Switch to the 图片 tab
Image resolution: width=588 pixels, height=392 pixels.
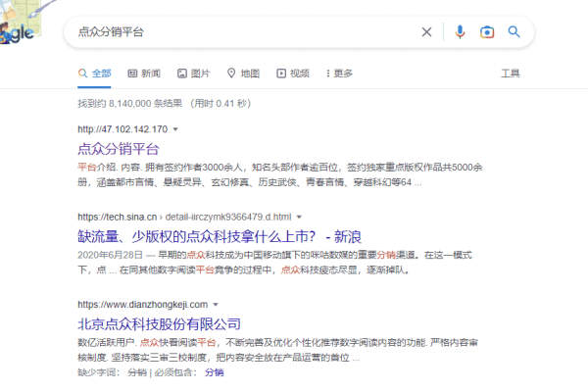(x=193, y=73)
